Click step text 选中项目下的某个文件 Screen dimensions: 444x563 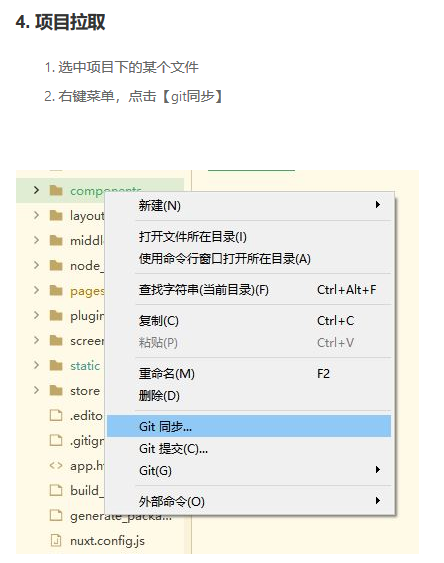(128, 67)
